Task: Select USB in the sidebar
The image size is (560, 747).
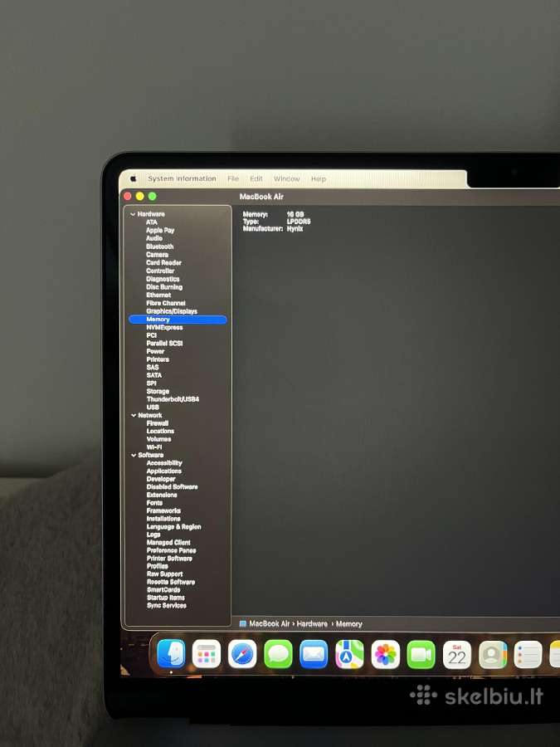Action: coord(153,408)
